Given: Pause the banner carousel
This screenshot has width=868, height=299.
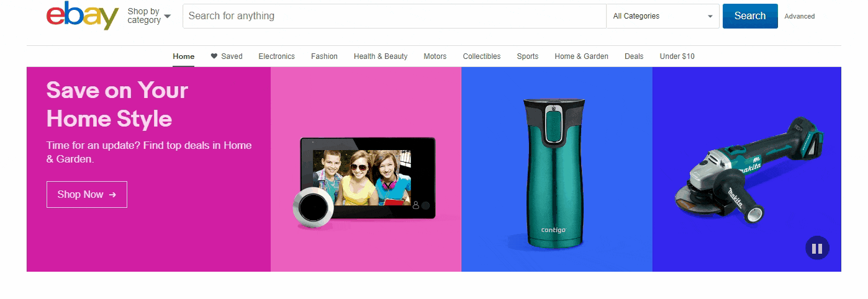Looking at the screenshot, I should [817, 248].
